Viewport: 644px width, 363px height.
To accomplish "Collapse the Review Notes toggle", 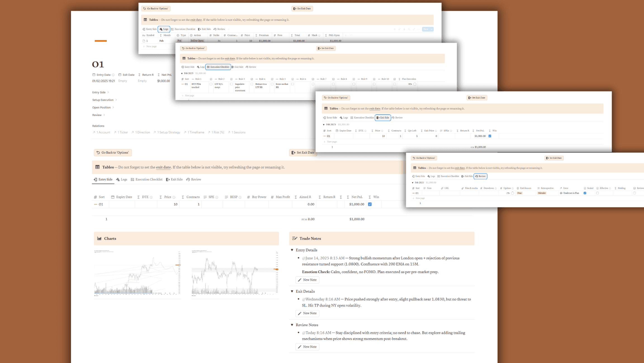I will point(292,325).
